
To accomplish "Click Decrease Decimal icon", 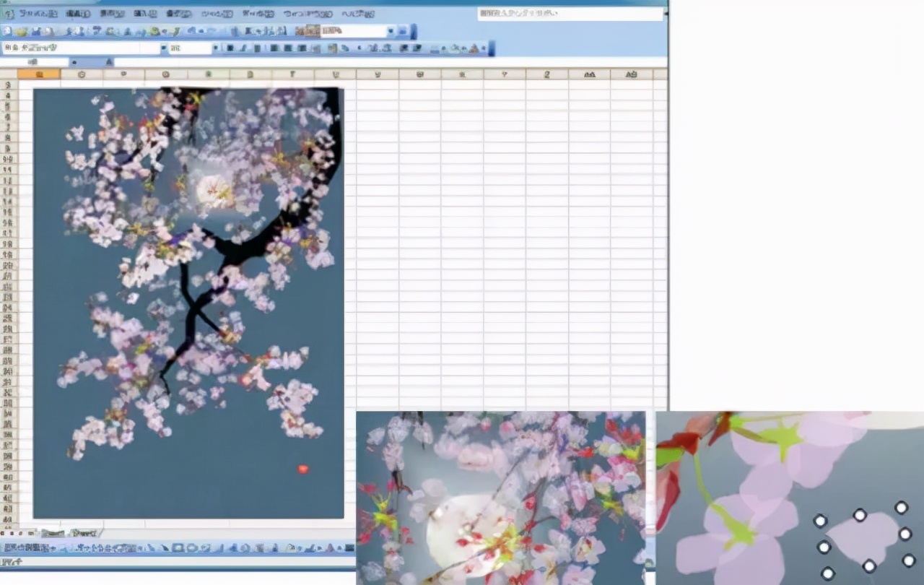I will click(387, 48).
